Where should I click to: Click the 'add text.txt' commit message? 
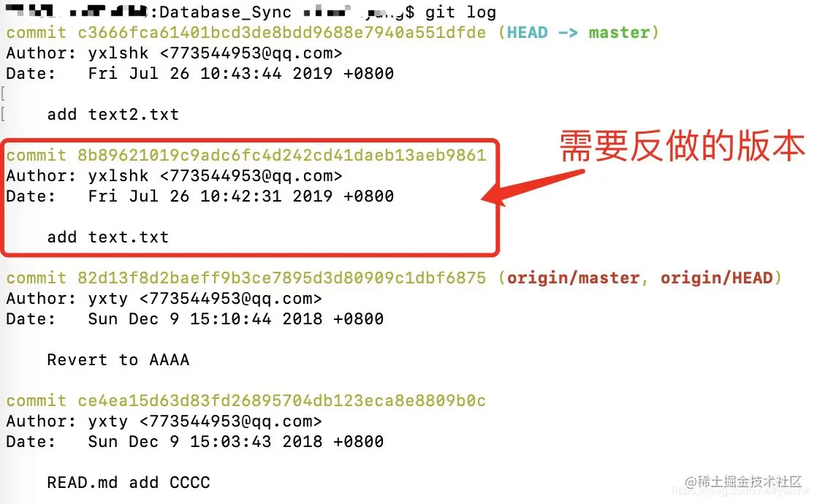point(108,237)
